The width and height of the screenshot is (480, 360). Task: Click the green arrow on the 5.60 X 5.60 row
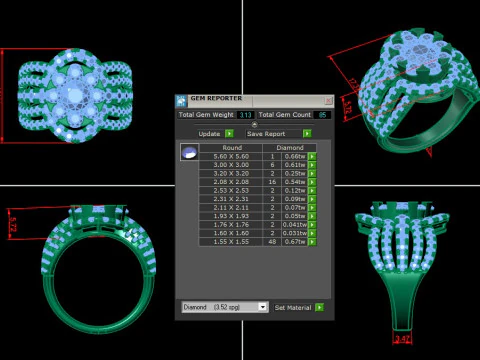[312, 156]
